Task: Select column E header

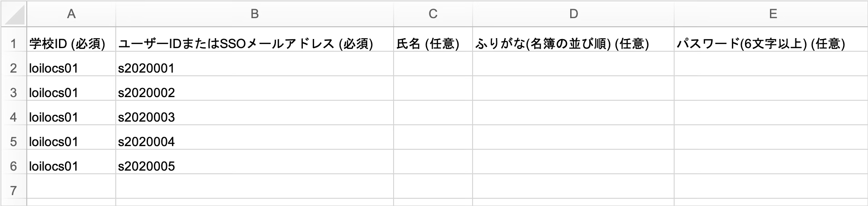Action: point(771,15)
